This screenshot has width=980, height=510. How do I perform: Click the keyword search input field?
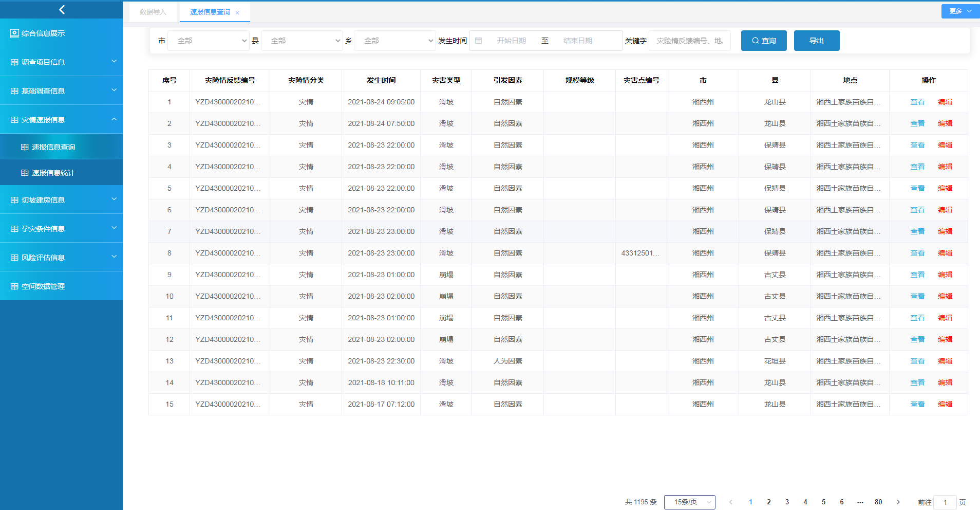pos(689,41)
